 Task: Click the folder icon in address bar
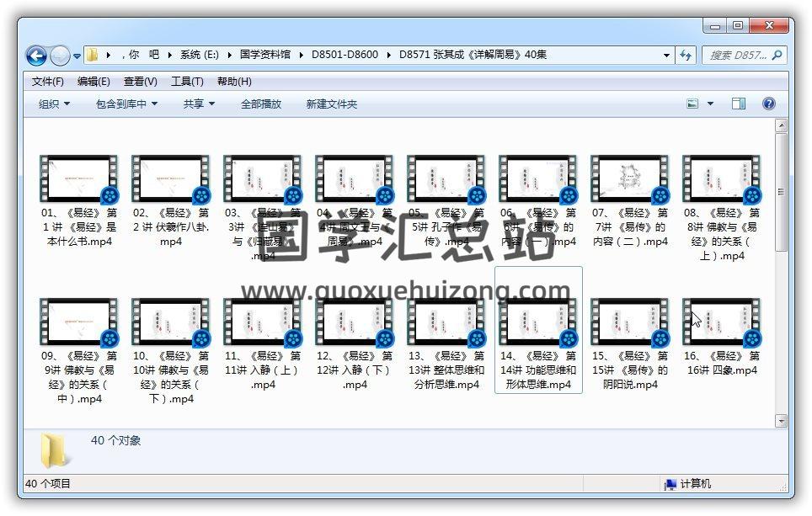click(93, 56)
